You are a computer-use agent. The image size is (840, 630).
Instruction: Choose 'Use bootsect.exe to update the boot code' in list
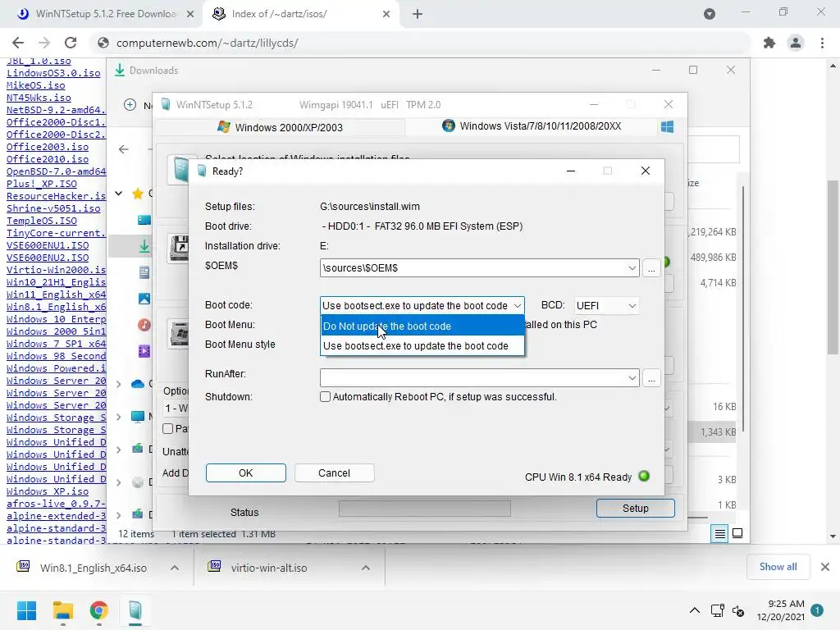click(422, 346)
